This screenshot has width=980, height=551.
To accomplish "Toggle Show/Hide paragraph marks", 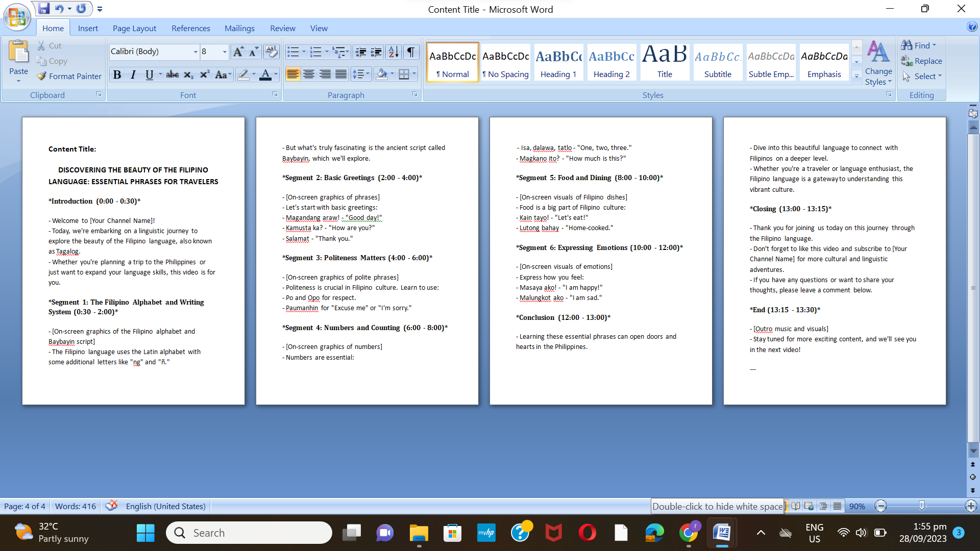I will pos(410,52).
